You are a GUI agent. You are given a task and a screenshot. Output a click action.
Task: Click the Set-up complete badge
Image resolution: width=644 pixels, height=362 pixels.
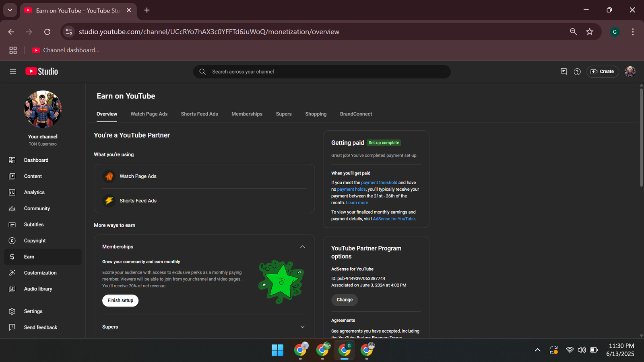click(x=384, y=143)
